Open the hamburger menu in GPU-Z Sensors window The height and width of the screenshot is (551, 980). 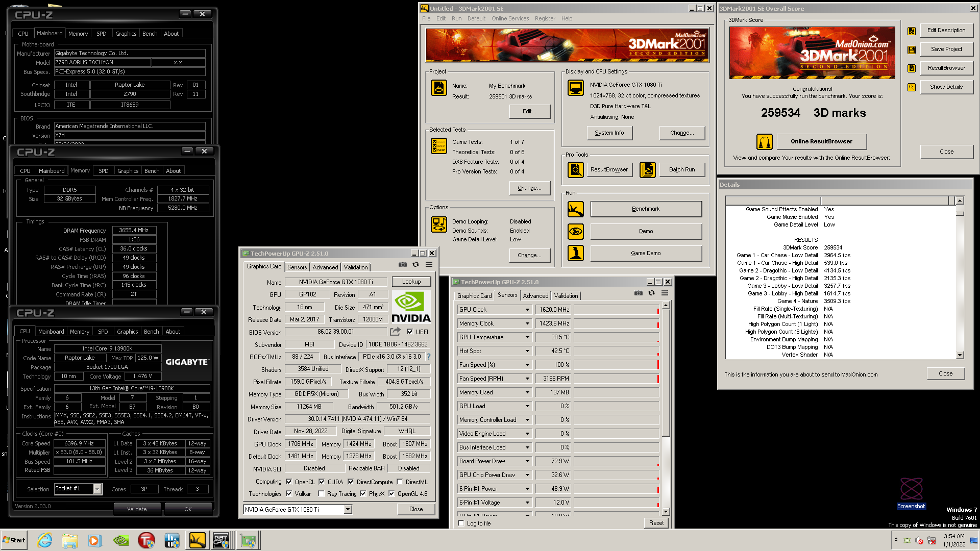(x=665, y=293)
